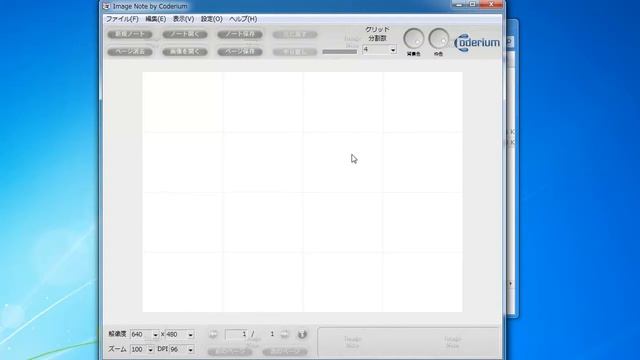This screenshot has width=640, height=360.
Task: Adjust the color knob beside the Coderium logo
Action: pos(438,38)
